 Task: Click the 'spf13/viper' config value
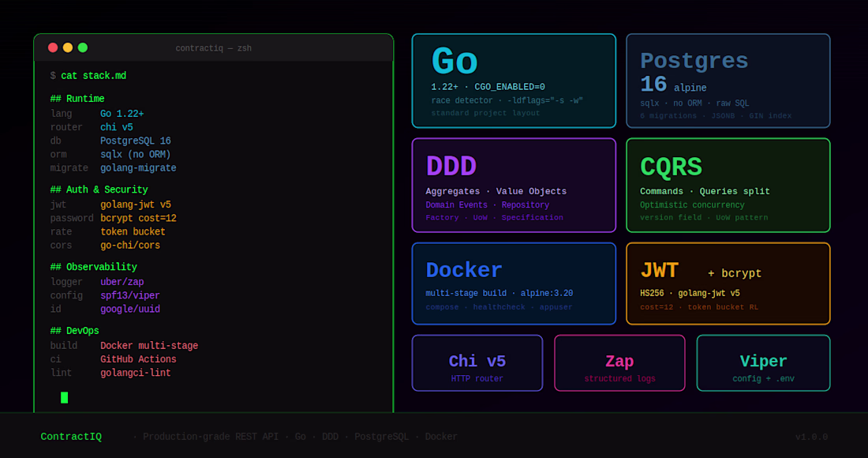coord(130,296)
